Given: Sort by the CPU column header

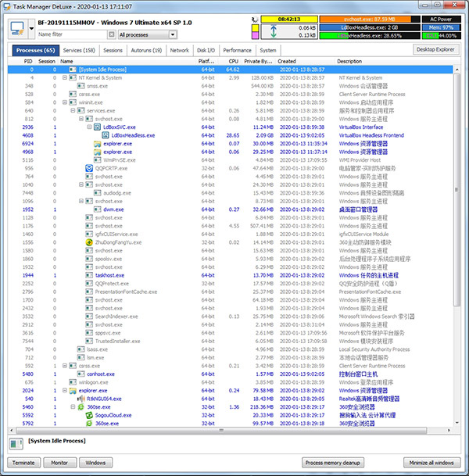Looking at the screenshot, I should (234, 61).
